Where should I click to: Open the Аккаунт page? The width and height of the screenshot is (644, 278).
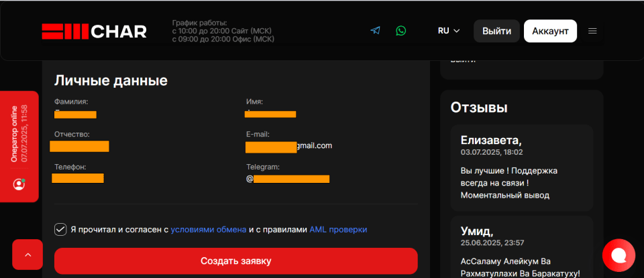pyautogui.click(x=550, y=31)
